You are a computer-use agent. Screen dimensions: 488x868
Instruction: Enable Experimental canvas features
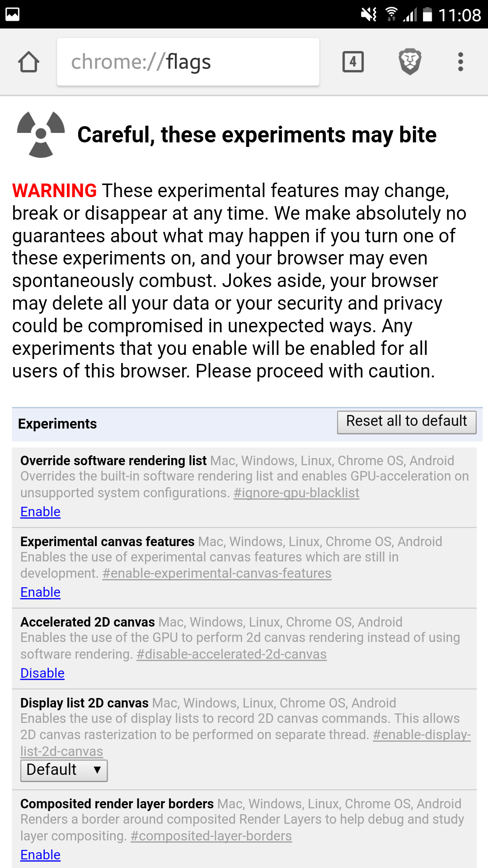click(x=40, y=592)
